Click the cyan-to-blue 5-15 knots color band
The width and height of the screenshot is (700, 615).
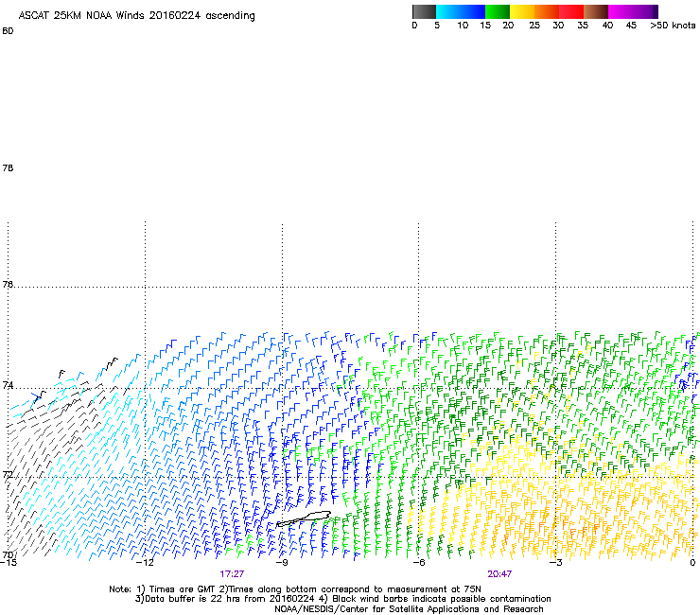tap(461, 11)
